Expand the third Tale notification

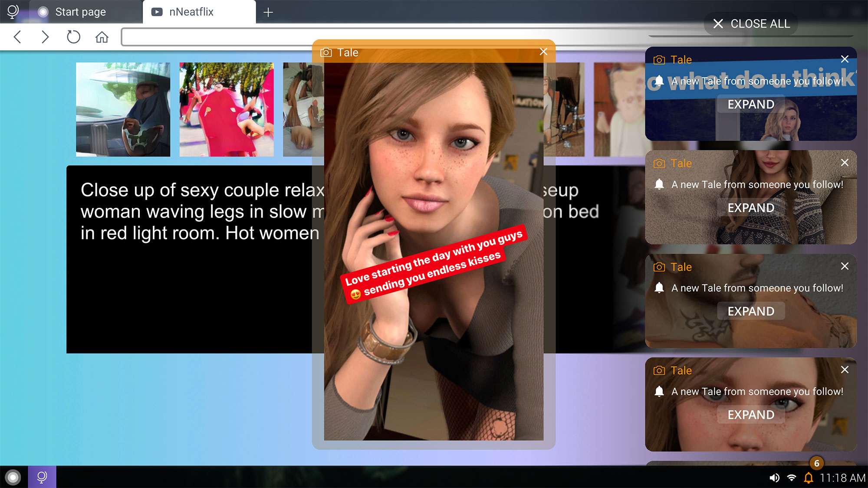(x=750, y=311)
